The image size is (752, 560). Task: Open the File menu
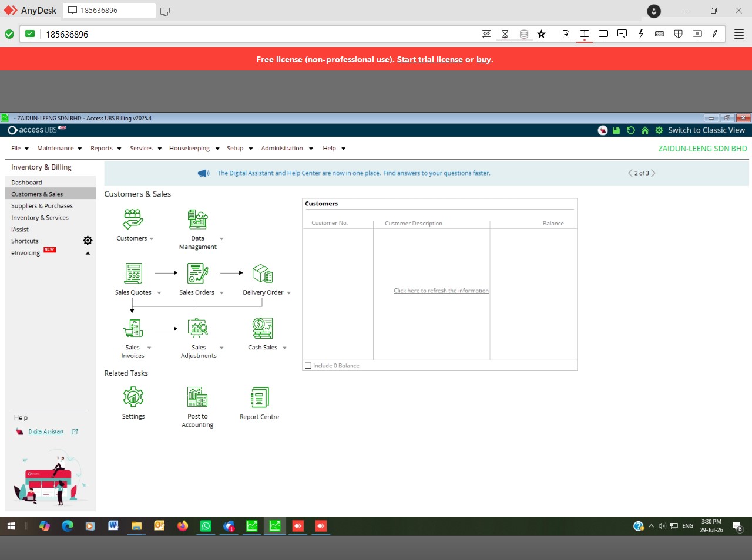click(x=20, y=149)
